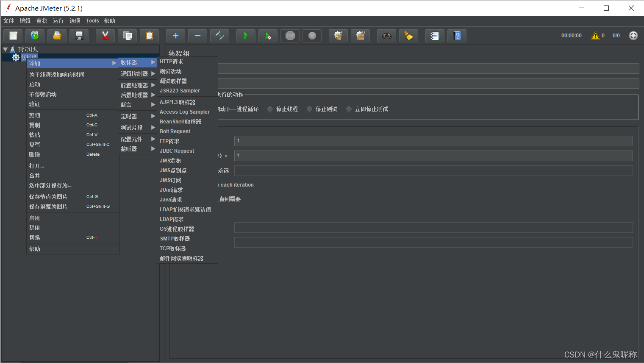Click the Reset Search brush icon
The height and width of the screenshot is (363, 644).
tap(409, 36)
